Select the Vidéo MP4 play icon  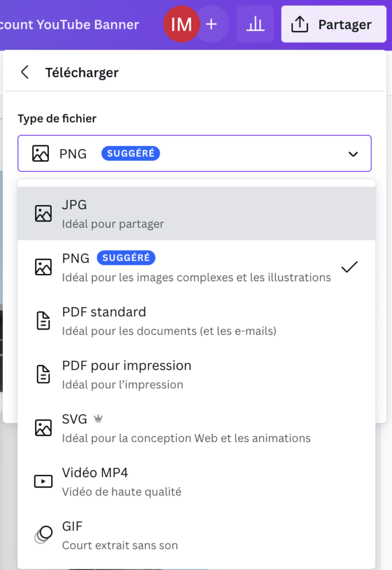click(43, 481)
